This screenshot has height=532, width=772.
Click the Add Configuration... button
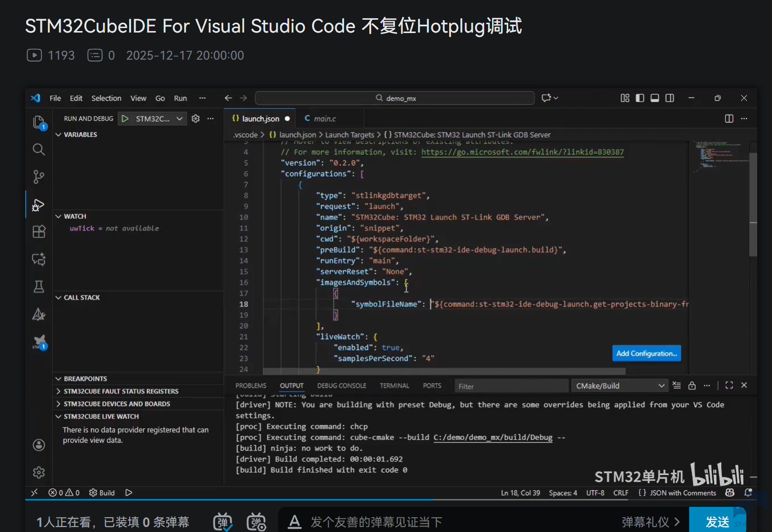[x=647, y=354]
